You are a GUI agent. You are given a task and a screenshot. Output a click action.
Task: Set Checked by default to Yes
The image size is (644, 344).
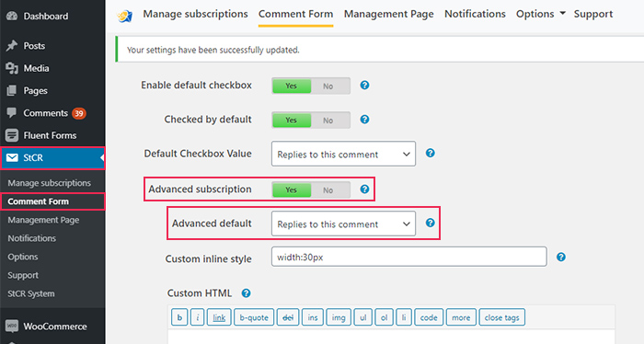[292, 120]
